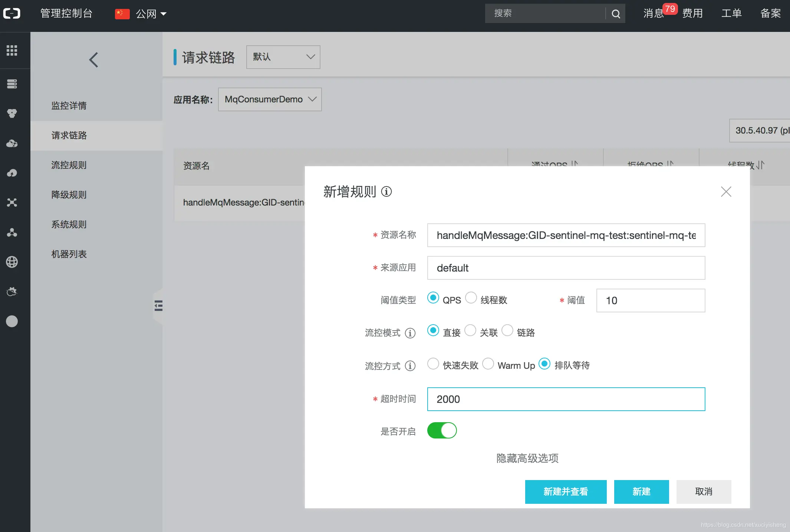Viewport: 790px width, 532px height.
Task: Click the back arrow chevron
Action: 94,59
